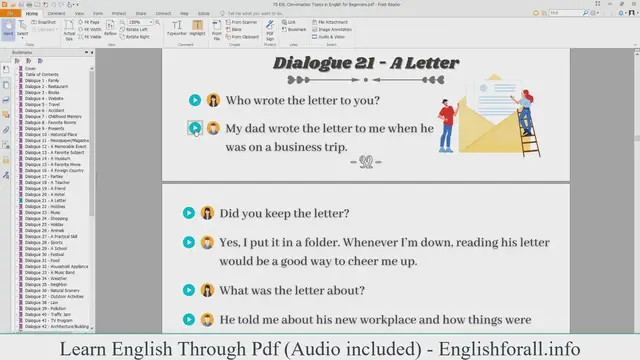Create PDF From File
640x360 pixels.
click(217, 30)
